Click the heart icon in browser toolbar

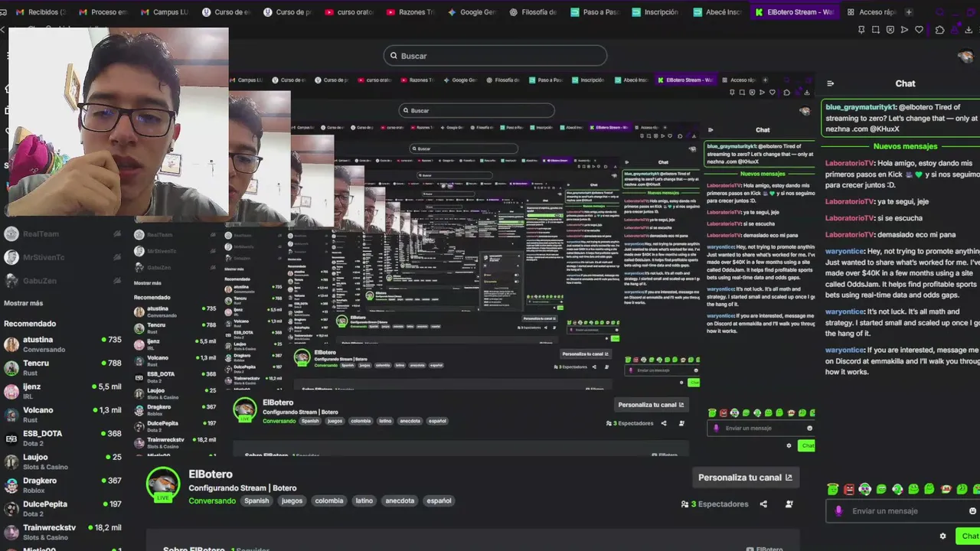(x=919, y=30)
